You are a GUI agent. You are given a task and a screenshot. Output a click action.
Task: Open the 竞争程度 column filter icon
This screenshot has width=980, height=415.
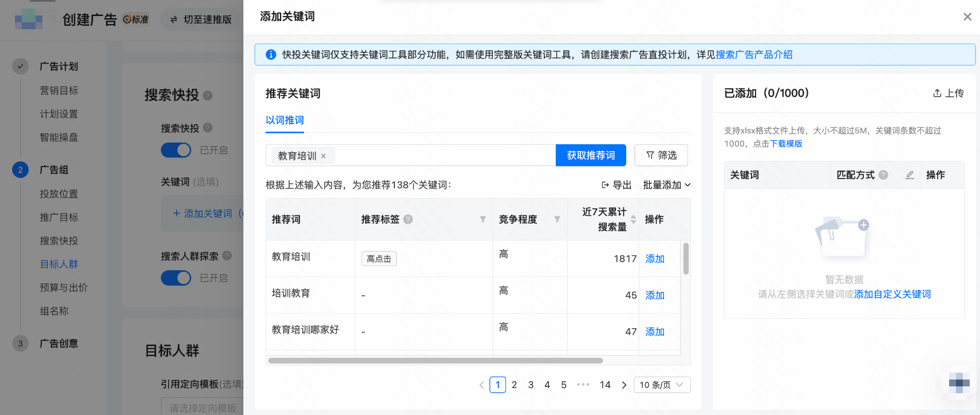[x=557, y=219]
